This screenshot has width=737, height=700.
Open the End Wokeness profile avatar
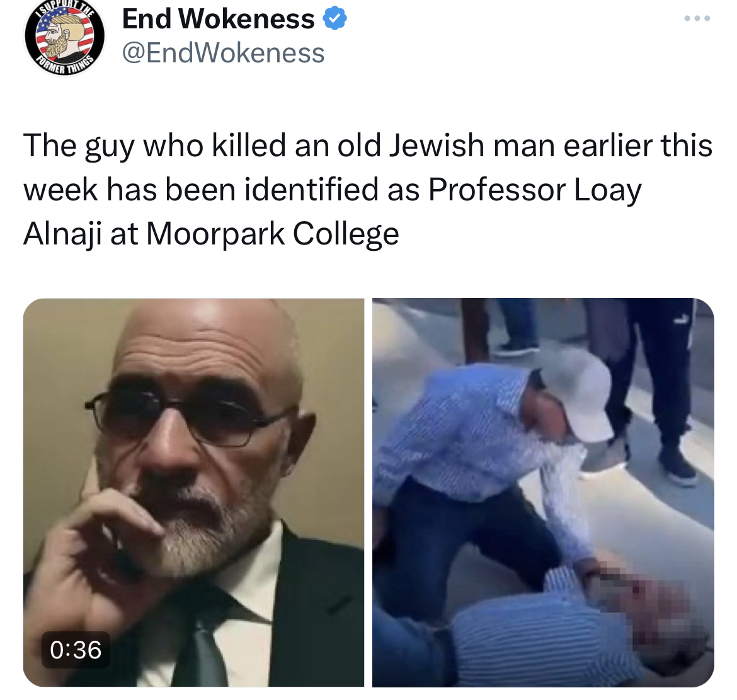(65, 37)
